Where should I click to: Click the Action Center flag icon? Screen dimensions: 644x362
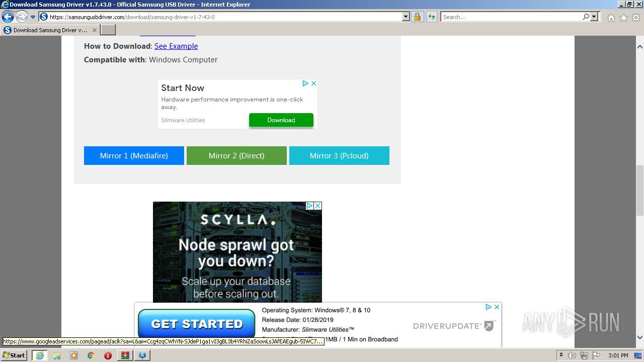[596, 355]
